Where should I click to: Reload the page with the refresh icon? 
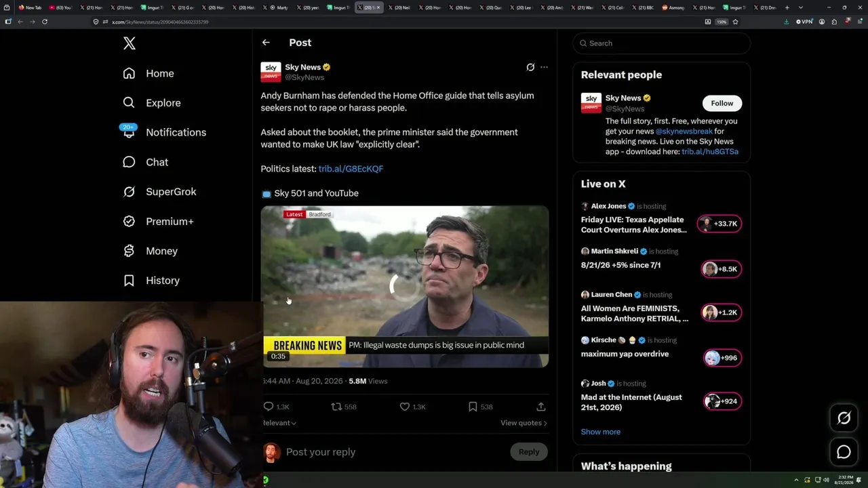(x=45, y=22)
